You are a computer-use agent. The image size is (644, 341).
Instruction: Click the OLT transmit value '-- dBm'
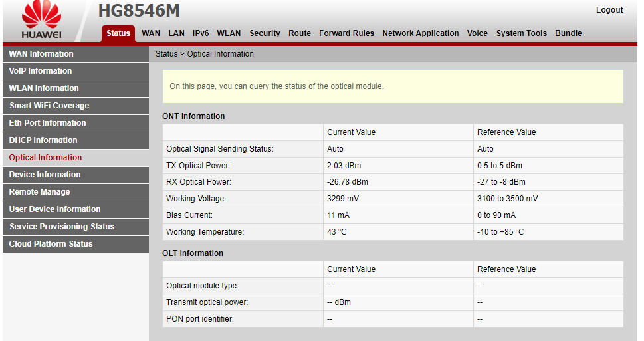pos(339,302)
